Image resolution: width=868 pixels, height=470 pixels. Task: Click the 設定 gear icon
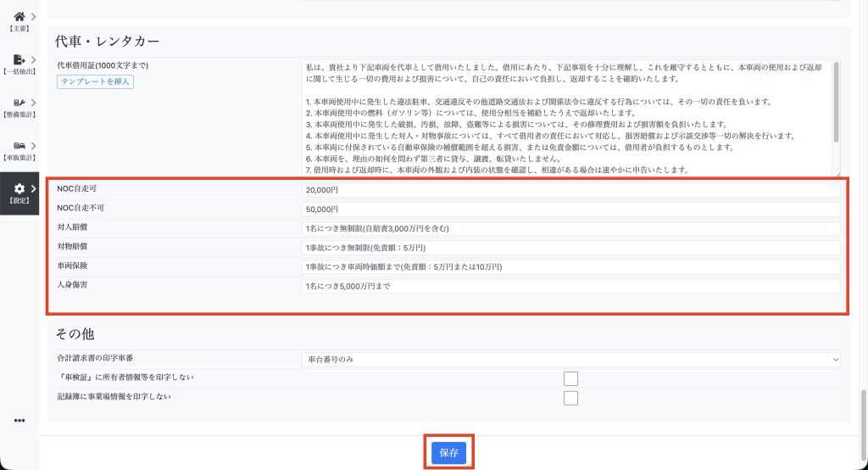(x=19, y=188)
